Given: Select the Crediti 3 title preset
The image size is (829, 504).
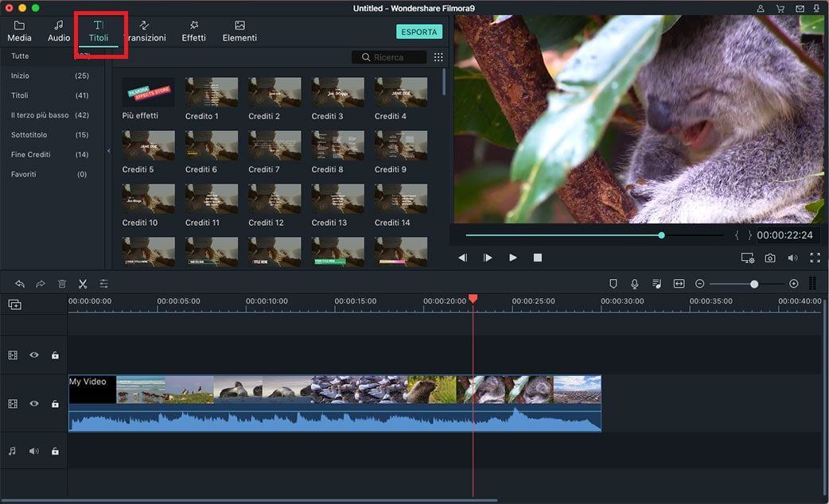Looking at the screenshot, I should pos(338,92).
